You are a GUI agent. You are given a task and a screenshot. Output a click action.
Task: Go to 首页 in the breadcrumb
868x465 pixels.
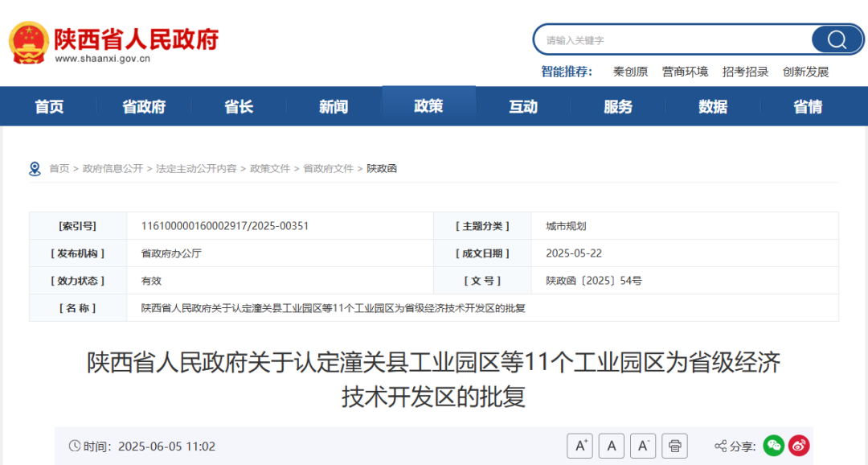(59, 168)
